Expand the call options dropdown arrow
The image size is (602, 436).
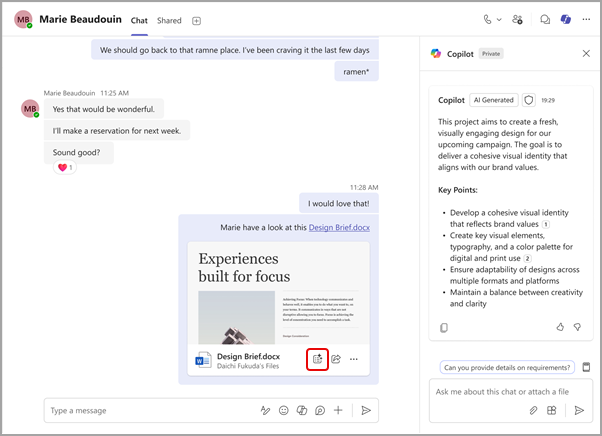499,19
